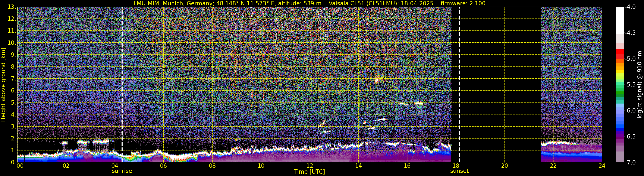The height and width of the screenshot is (176, 644).
Task: Click the time tick label '02'
Action: 66,166
